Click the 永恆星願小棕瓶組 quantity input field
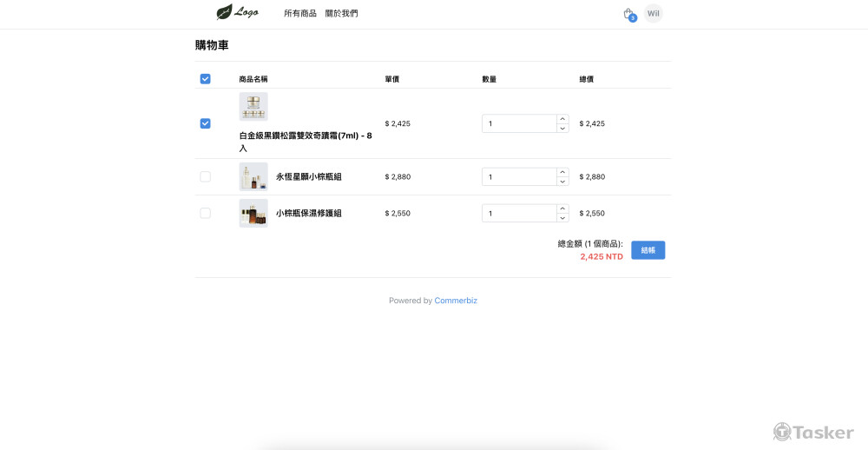Image resolution: width=868 pixels, height=450 pixels. tap(519, 176)
